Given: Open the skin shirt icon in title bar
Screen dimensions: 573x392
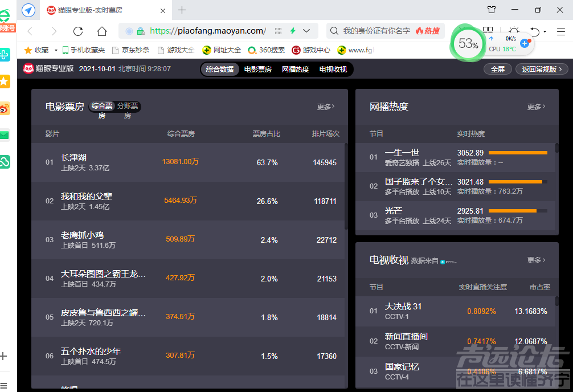Looking at the screenshot, I should pos(492,10).
